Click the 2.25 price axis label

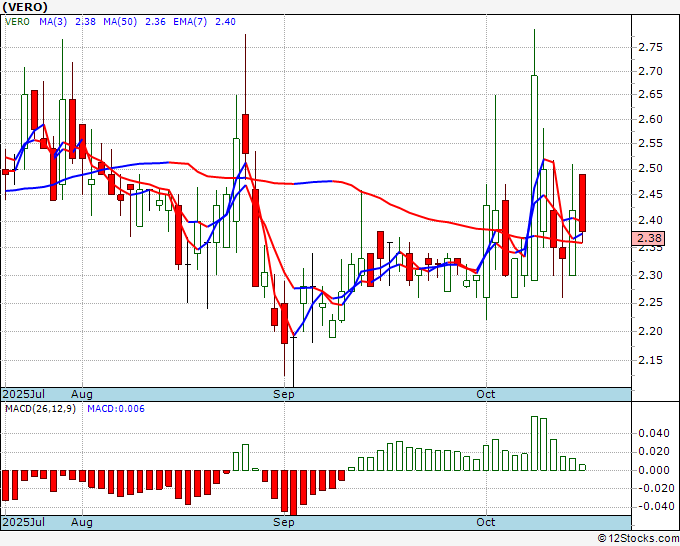pyautogui.click(x=651, y=303)
